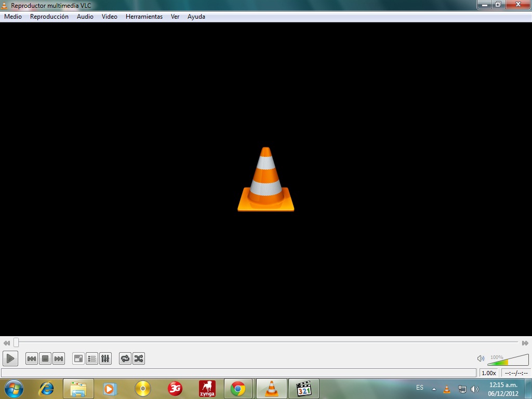Image resolution: width=532 pixels, height=399 pixels.
Task: Click the empty status bar field
Action: 239,373
